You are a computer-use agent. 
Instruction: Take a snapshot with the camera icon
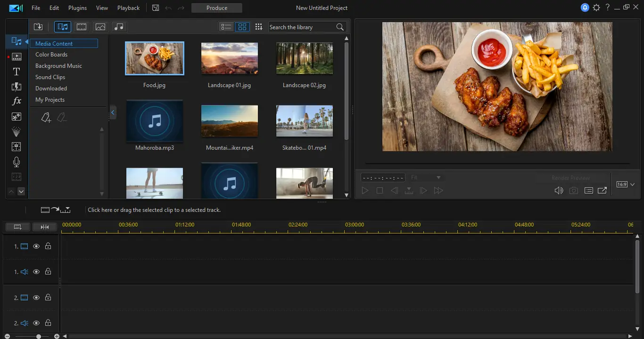(573, 191)
